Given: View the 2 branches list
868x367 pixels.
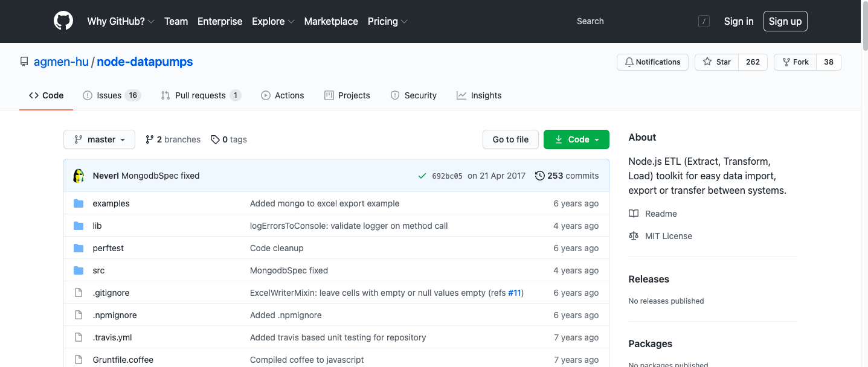Looking at the screenshot, I should (x=173, y=139).
